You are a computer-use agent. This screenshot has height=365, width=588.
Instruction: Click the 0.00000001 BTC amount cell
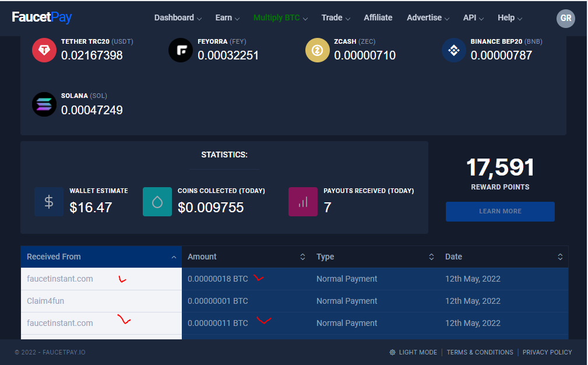[218, 301]
